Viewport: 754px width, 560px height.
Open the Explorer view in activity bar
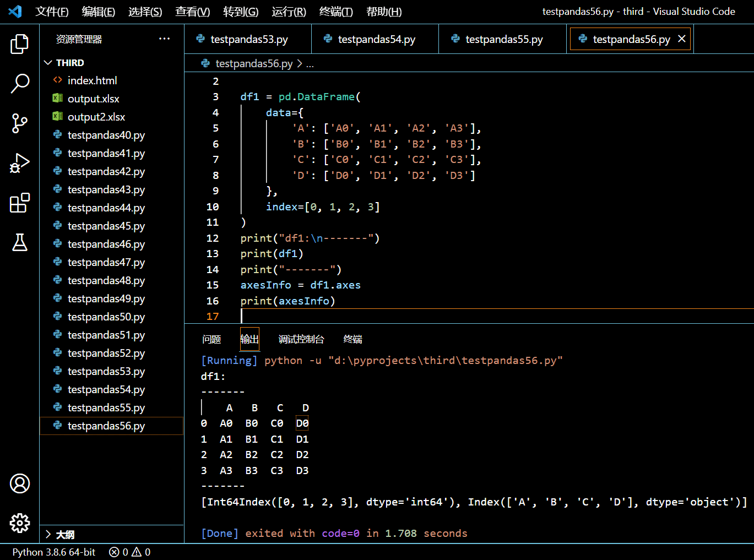coord(20,44)
